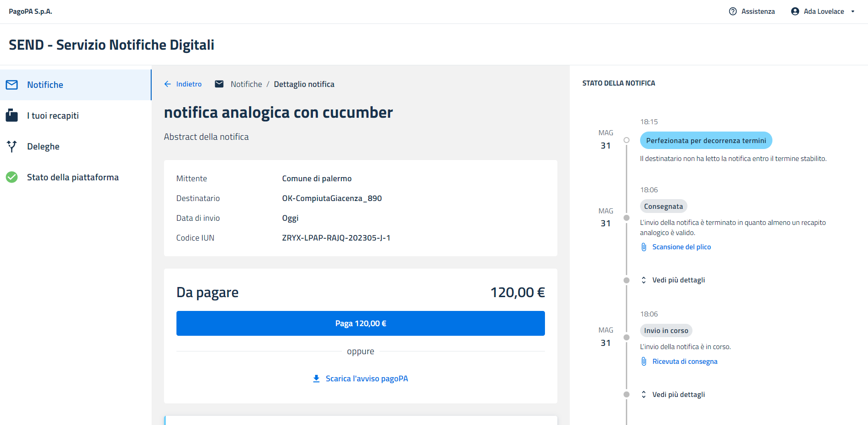Click the help icon next to Assistenza
The image size is (868, 425).
click(733, 11)
